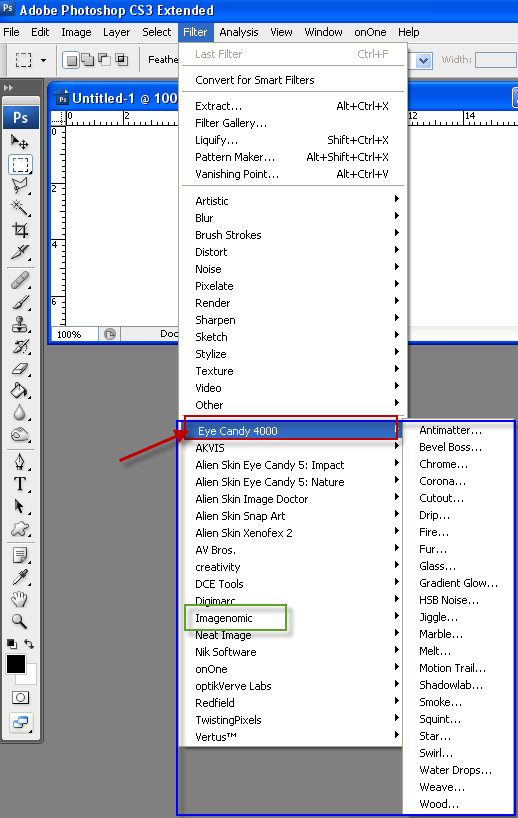Reset default foreground and background colors

pyautogui.click(x=11, y=644)
